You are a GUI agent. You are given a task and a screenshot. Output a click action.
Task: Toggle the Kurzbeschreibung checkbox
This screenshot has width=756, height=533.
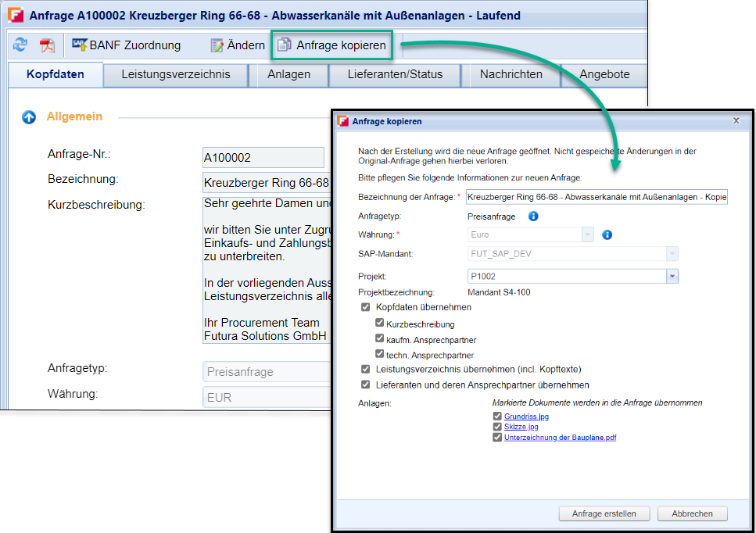[x=380, y=324]
